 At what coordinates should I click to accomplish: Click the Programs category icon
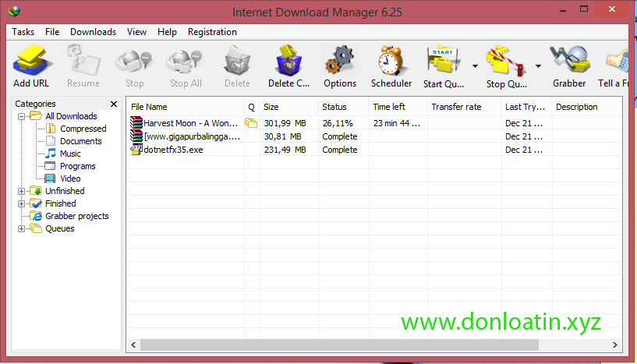click(50, 166)
